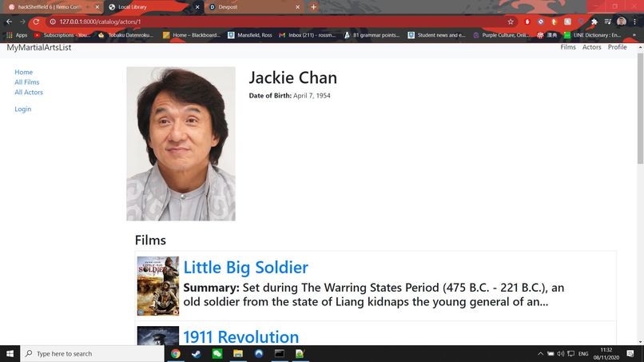644x362 pixels.
Task: Open the Student news bookmark
Action: pyautogui.click(x=436, y=35)
